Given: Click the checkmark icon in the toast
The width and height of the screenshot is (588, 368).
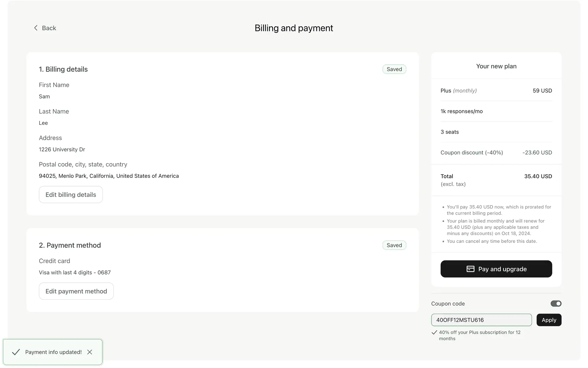Looking at the screenshot, I should pyautogui.click(x=16, y=352).
